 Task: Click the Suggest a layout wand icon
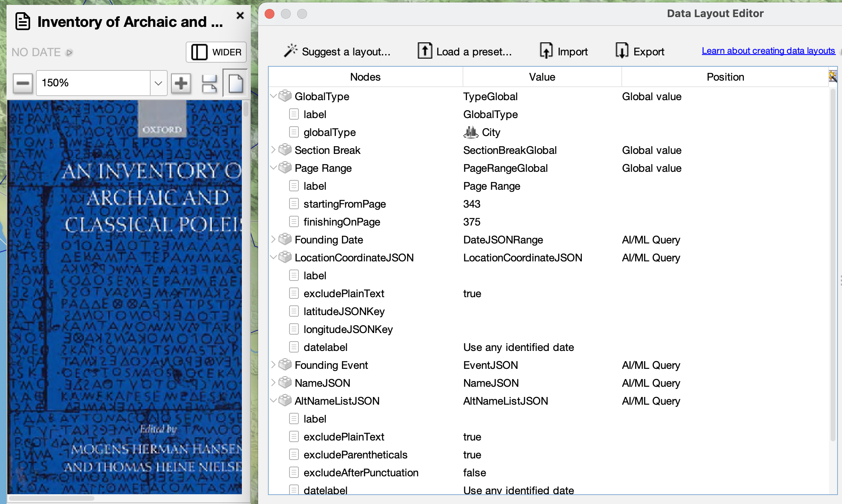[291, 51]
